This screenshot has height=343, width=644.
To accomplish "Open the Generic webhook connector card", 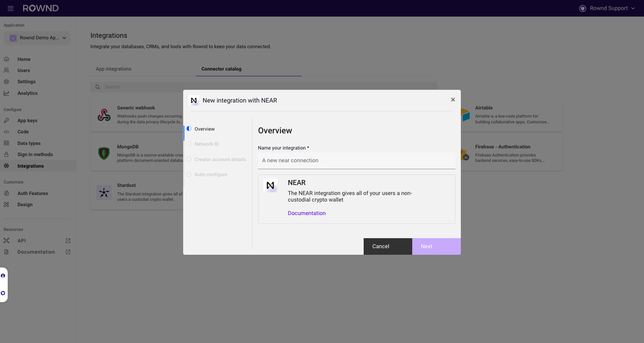I will click(137, 115).
